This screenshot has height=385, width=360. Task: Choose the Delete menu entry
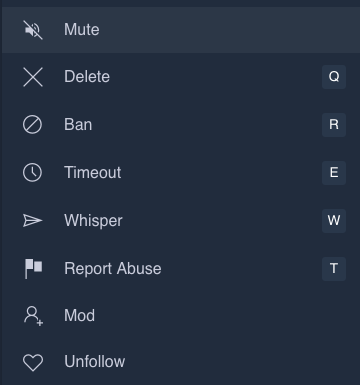tap(181, 77)
